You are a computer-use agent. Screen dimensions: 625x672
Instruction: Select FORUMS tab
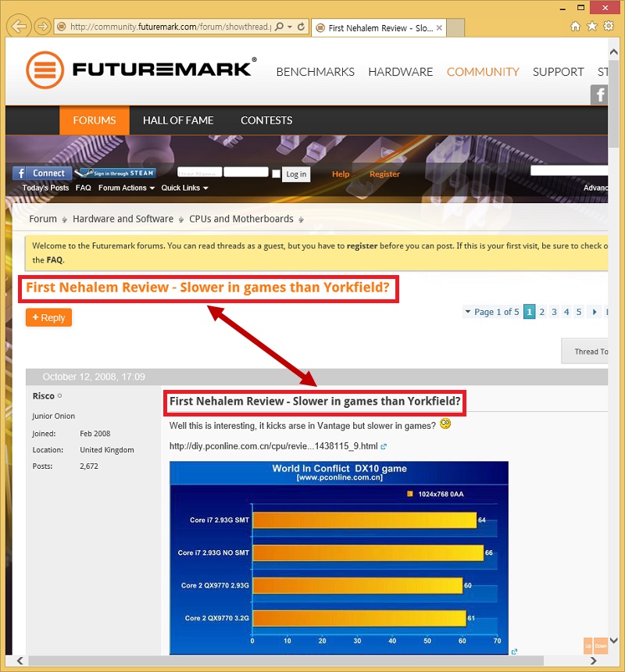click(x=95, y=120)
